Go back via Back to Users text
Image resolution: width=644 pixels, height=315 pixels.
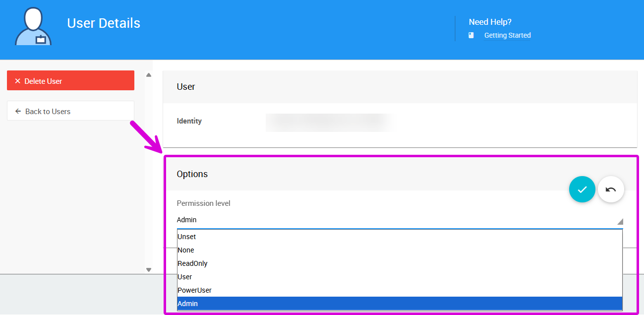(x=48, y=111)
